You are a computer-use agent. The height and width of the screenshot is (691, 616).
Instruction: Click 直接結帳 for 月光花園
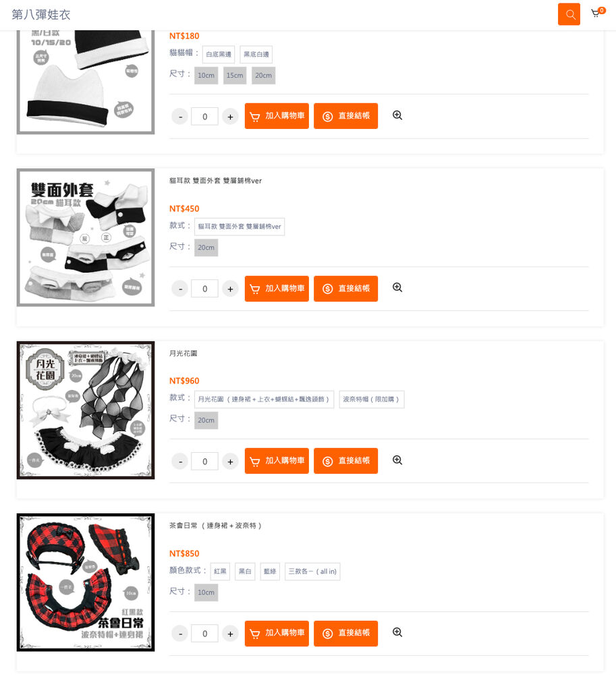pyautogui.click(x=346, y=461)
